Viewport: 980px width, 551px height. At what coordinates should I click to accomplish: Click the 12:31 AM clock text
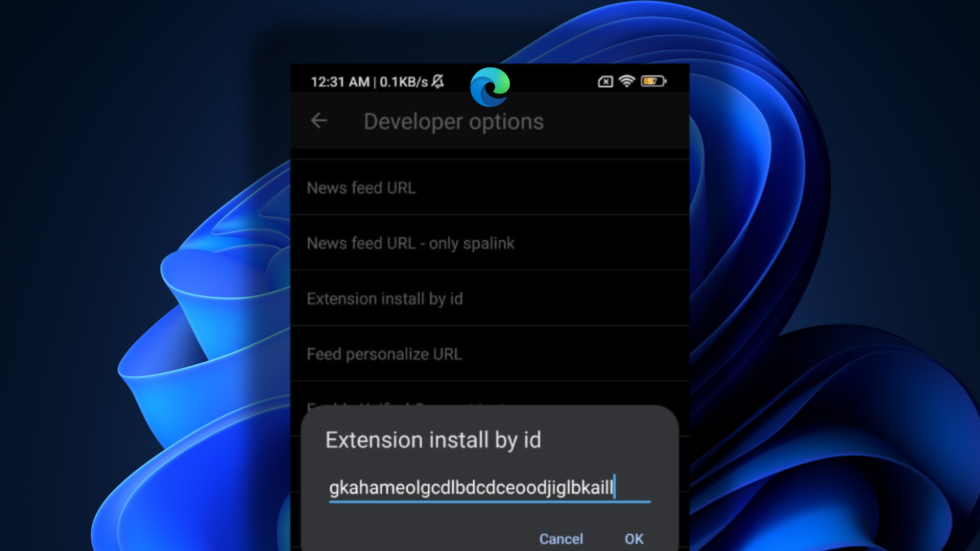click(340, 82)
